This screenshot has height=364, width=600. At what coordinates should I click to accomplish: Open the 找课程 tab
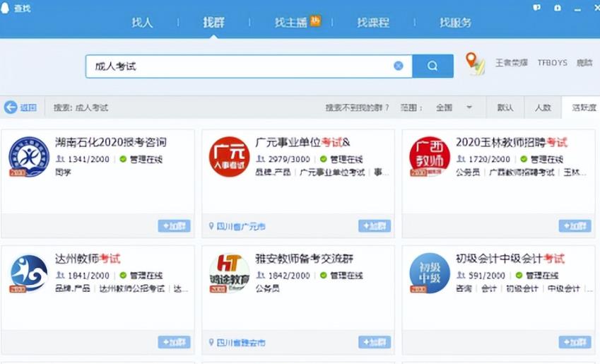(372, 23)
